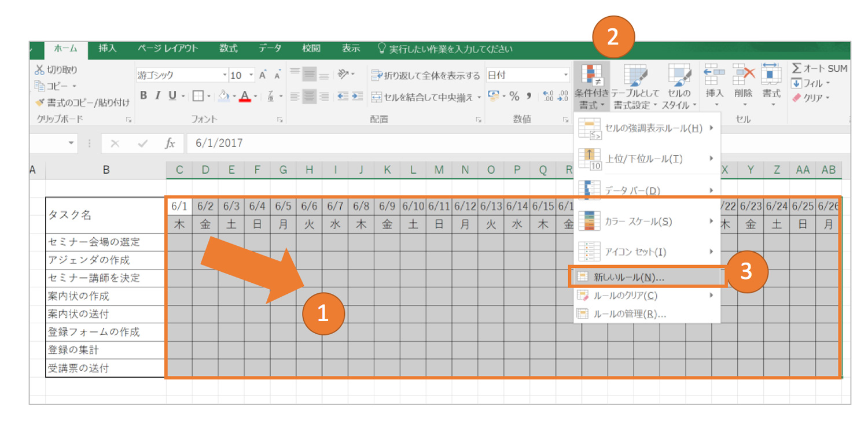Toggle Bold formatting
The width and height of the screenshot is (868, 428).
point(143,96)
